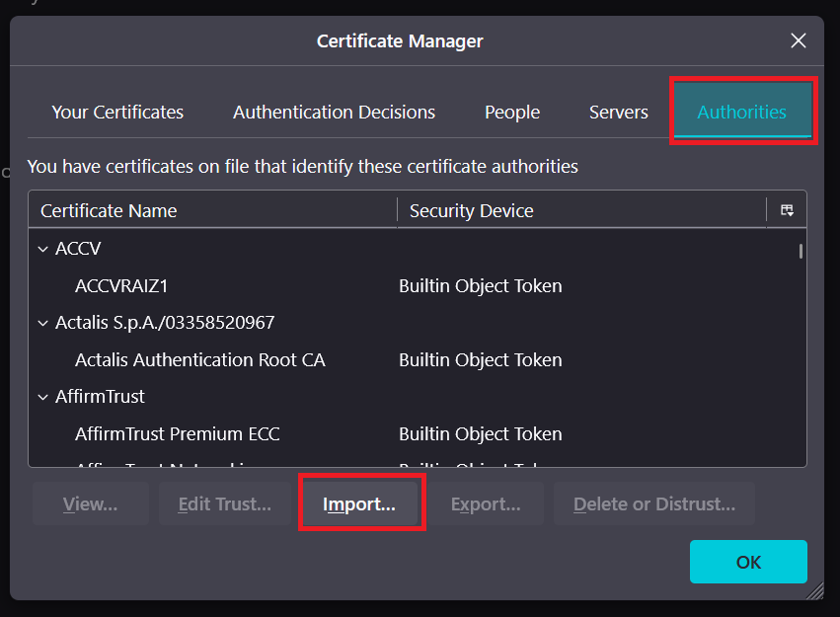Viewport: 840px width, 617px height.
Task: Go to the People tab
Action: point(512,113)
